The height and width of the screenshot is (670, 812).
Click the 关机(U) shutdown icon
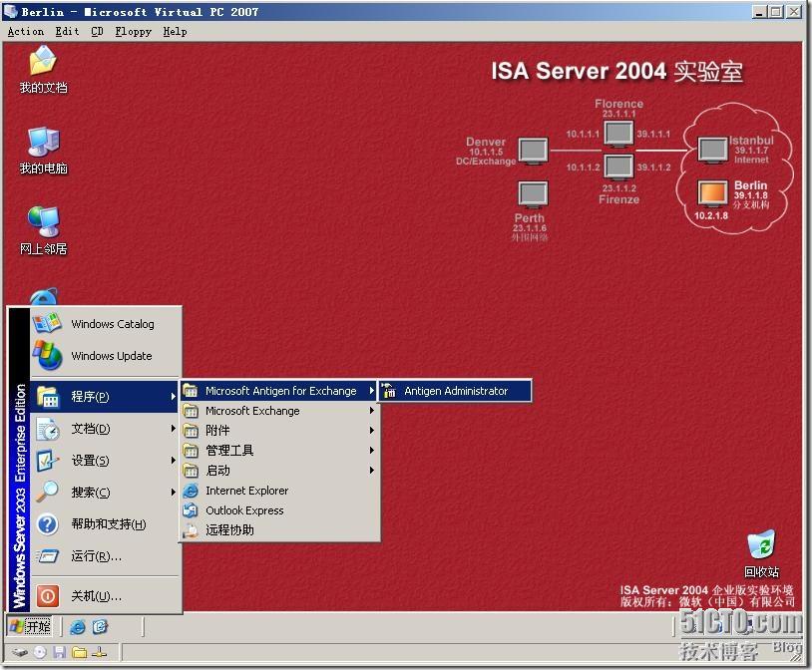coord(48,596)
